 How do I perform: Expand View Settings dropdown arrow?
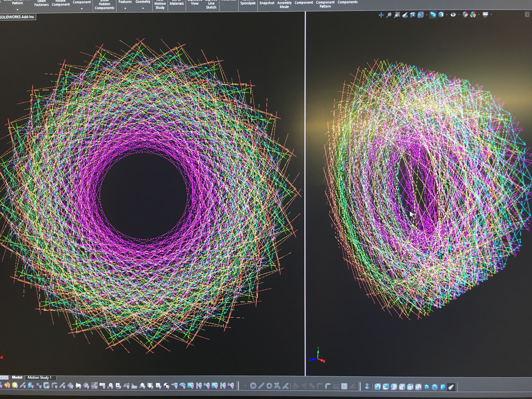[491, 15]
